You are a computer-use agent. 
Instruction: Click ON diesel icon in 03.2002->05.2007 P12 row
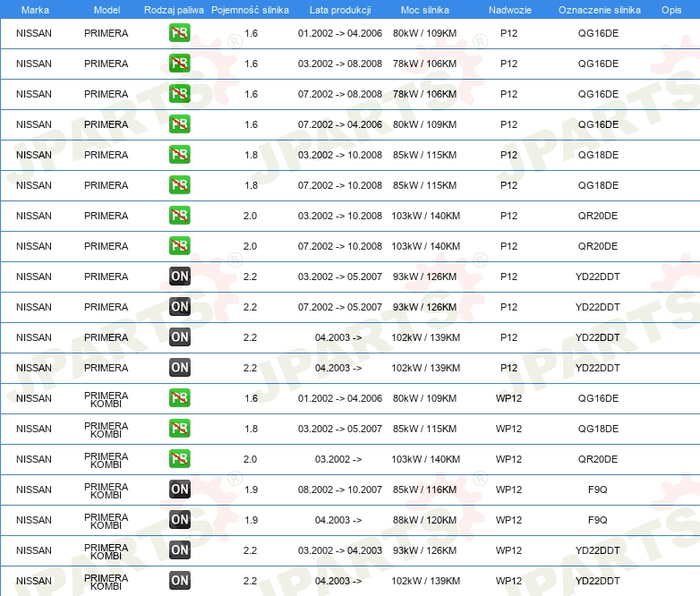click(179, 277)
